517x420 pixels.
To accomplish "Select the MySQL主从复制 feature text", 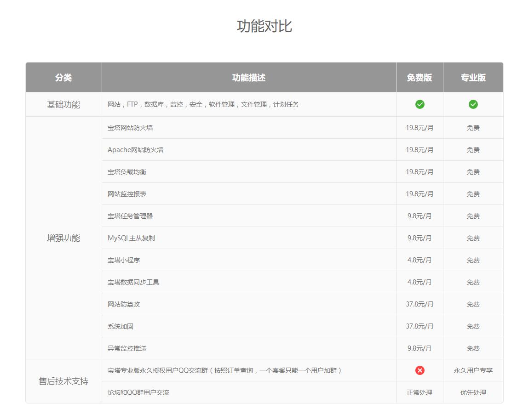I will (131, 238).
